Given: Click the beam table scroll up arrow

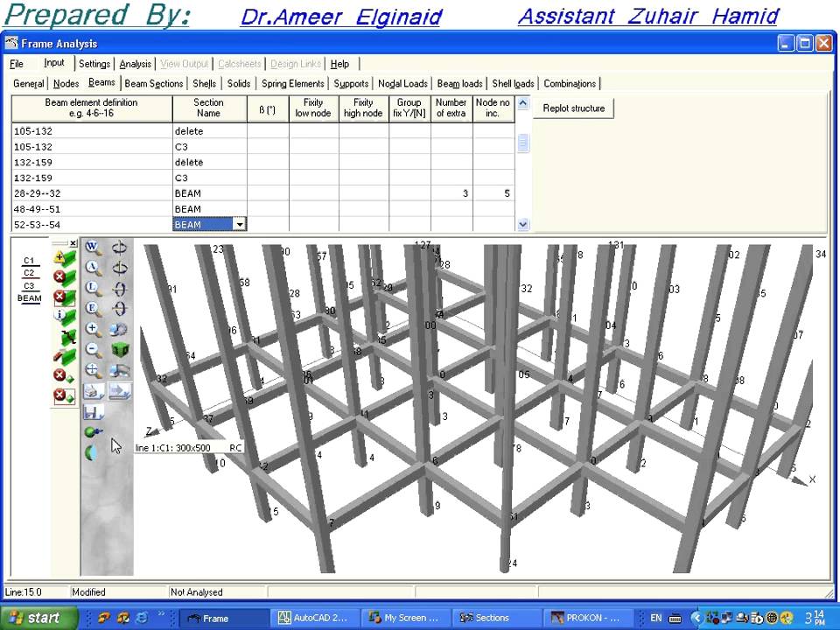Looking at the screenshot, I should [x=523, y=103].
